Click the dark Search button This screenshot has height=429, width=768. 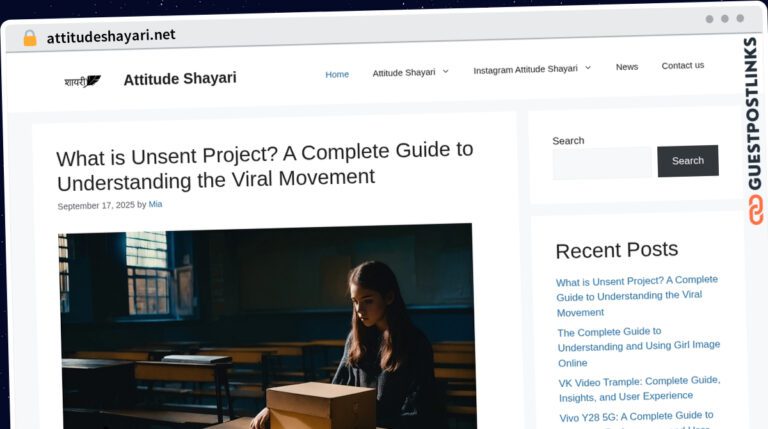688,161
